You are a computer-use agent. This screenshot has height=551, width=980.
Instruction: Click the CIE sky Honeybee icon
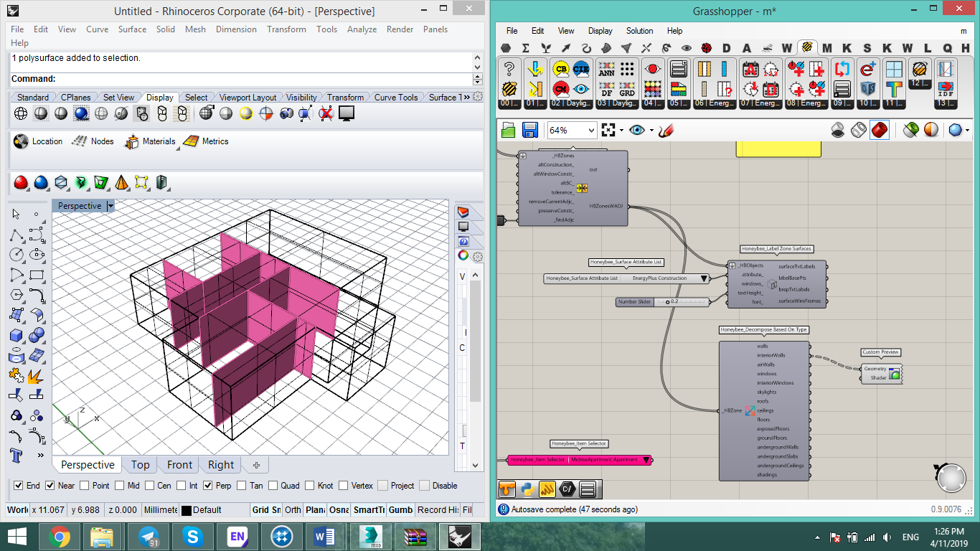coord(581,69)
